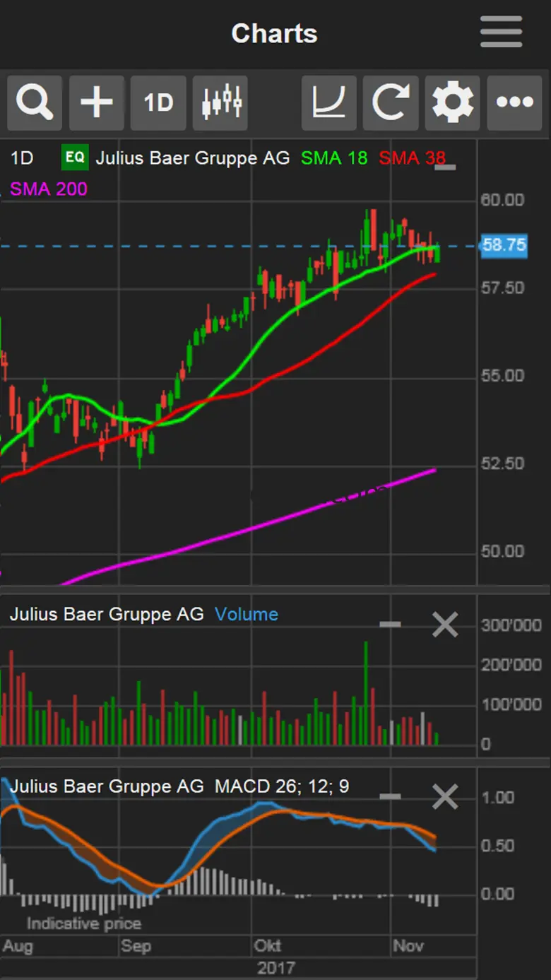Click the 1D label in chart legend
The width and height of the screenshot is (551, 980).
[x=22, y=158]
